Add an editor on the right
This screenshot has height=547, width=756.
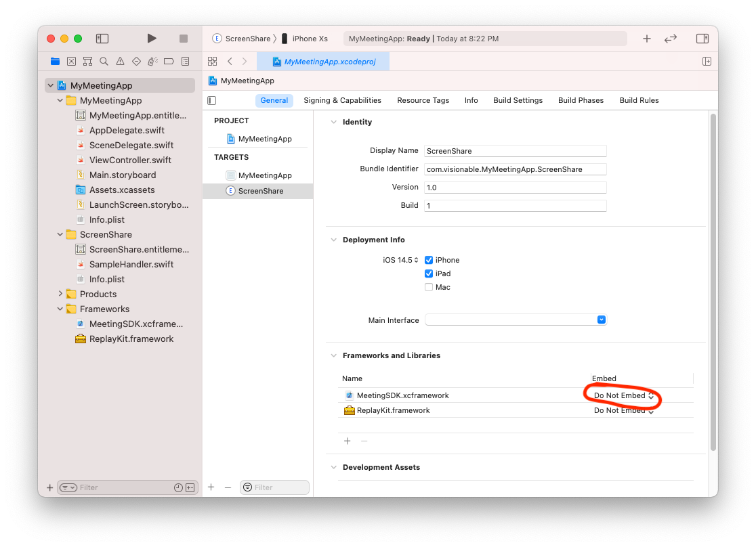coord(707,61)
